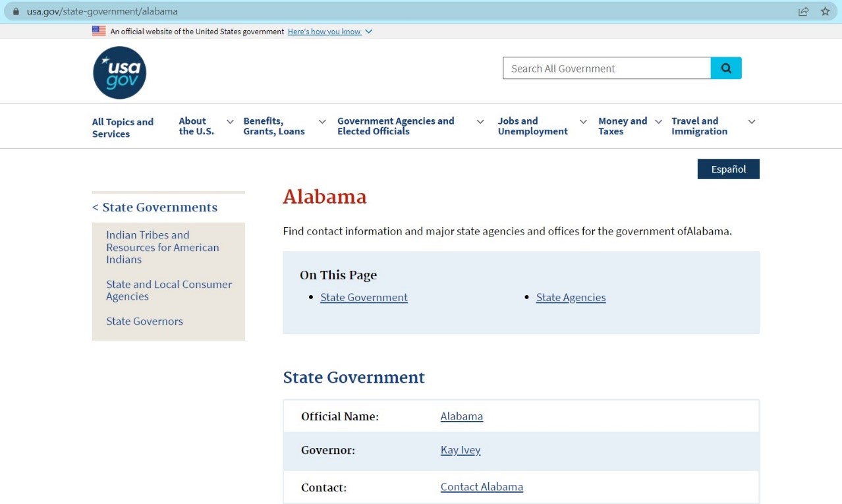The image size is (842, 504).
Task: Click the "Official Name:" label
Action: pyautogui.click(x=340, y=416)
